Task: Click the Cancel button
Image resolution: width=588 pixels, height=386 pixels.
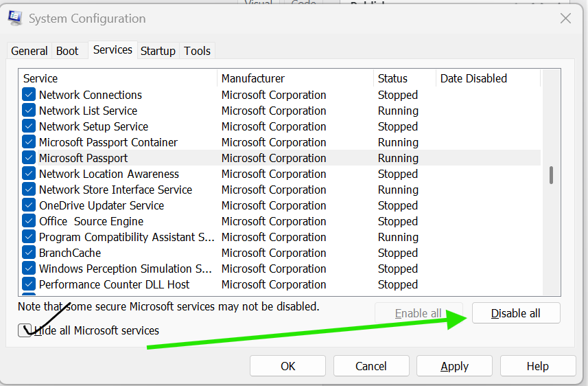Action: 371,366
